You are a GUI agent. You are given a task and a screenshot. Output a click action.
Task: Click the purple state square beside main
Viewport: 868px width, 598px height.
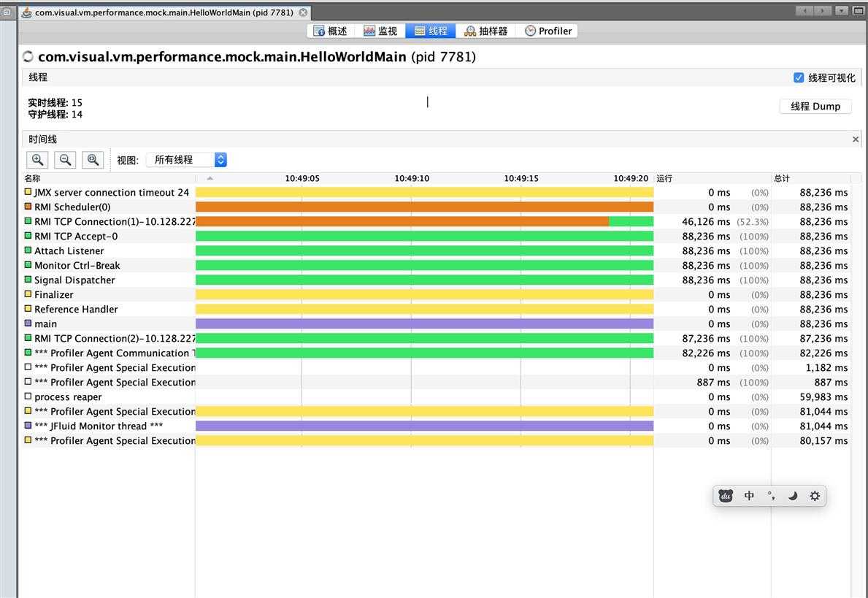coord(28,323)
